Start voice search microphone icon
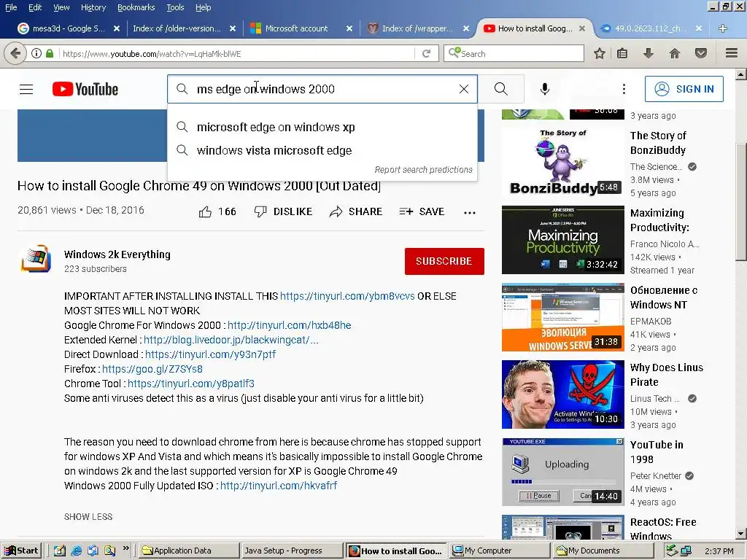The width and height of the screenshot is (747, 560). pyautogui.click(x=545, y=89)
